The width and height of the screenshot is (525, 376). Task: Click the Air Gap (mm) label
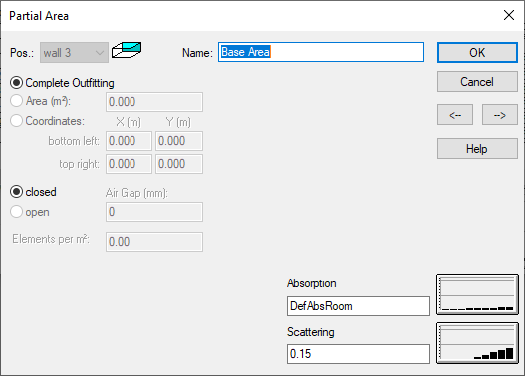(137, 193)
